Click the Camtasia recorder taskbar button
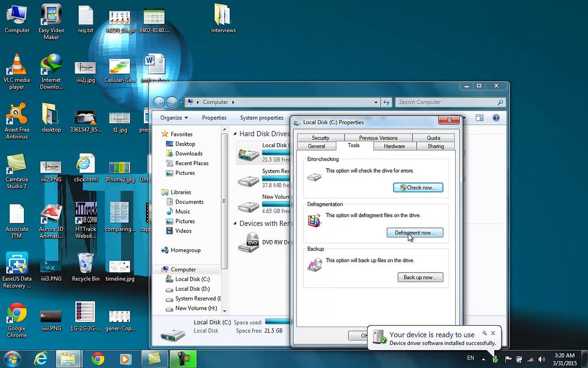This screenshot has width=588, height=368. coord(183,359)
